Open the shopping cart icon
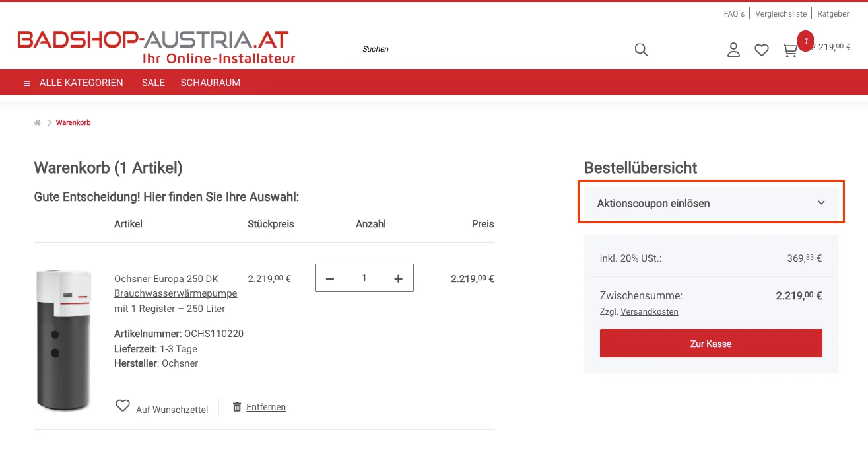The height and width of the screenshot is (450, 868). (x=790, y=50)
